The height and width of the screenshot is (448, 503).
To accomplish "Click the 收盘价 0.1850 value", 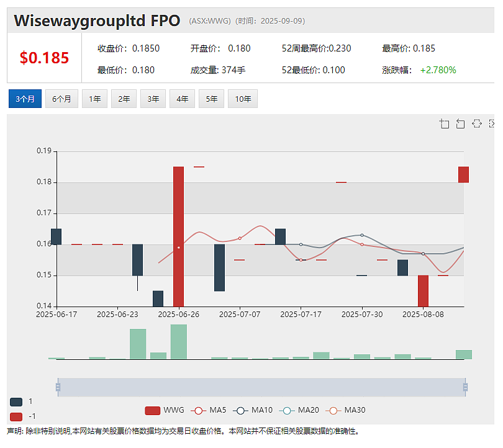I will (x=129, y=48).
